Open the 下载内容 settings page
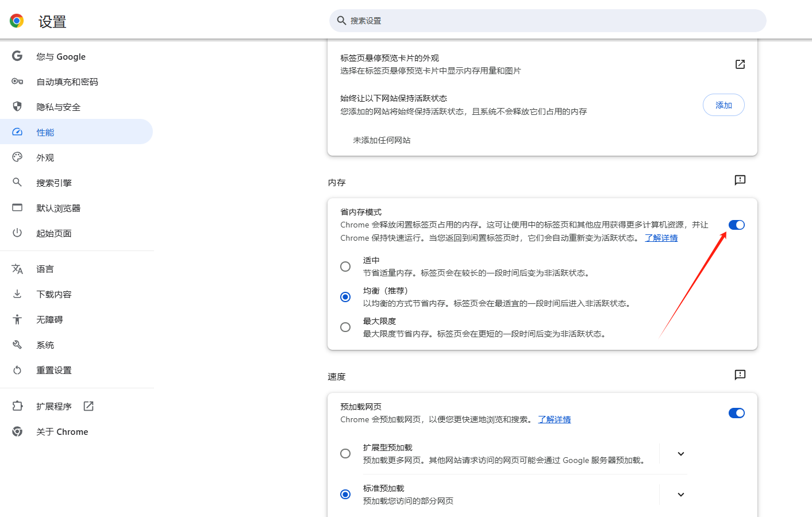 tap(76, 294)
